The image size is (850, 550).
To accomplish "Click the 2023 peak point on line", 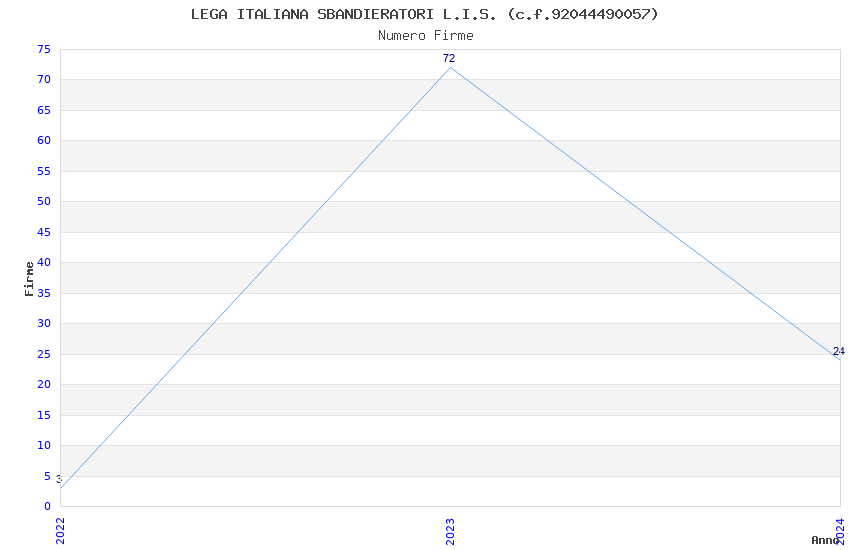I will [x=450, y=68].
